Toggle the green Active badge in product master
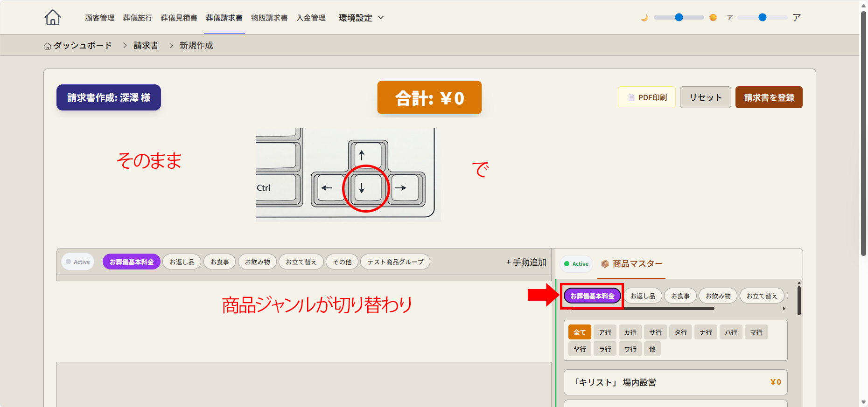868x407 pixels. (x=576, y=264)
